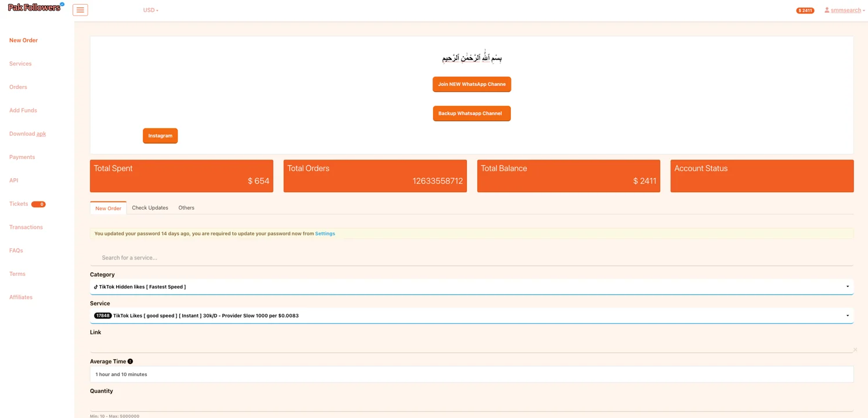Expand the Category selection dropdown
Image resolution: width=868 pixels, height=418 pixels.
coord(848,286)
